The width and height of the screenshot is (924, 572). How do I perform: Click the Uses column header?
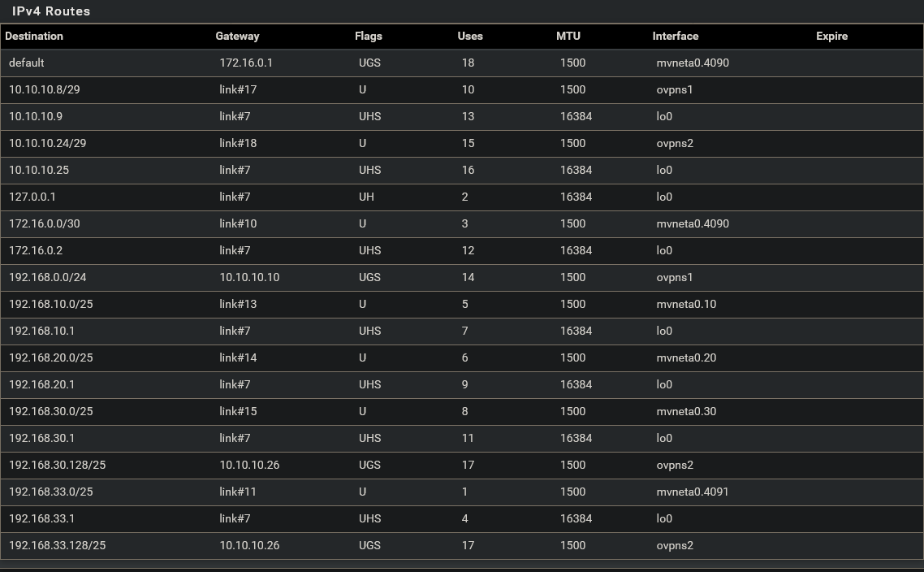click(x=469, y=36)
